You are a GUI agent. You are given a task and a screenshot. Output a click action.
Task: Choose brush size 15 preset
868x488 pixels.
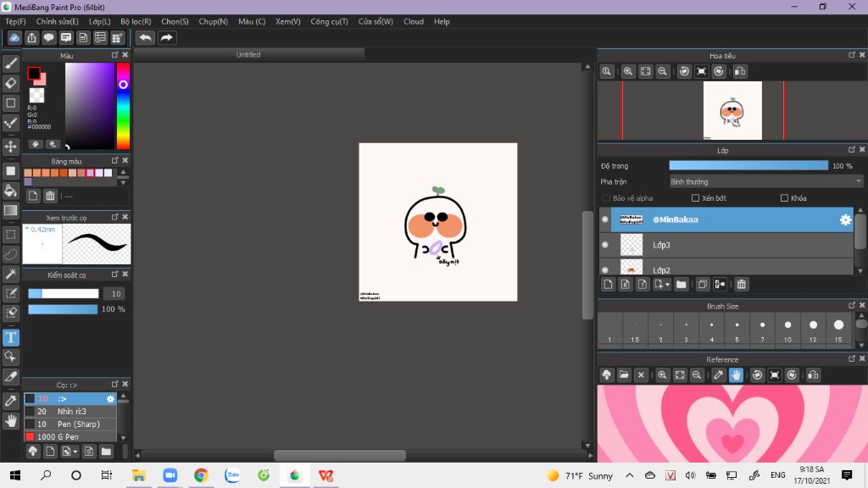point(838,330)
